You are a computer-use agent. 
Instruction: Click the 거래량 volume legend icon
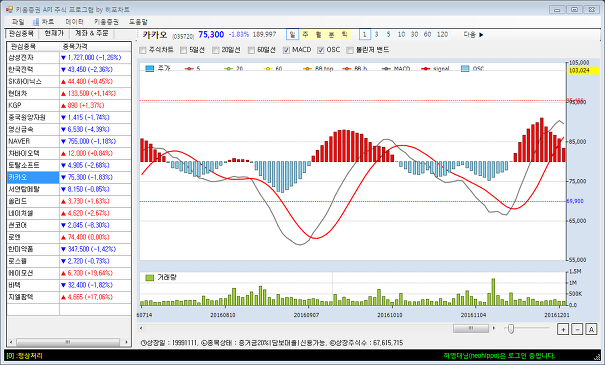(x=150, y=277)
